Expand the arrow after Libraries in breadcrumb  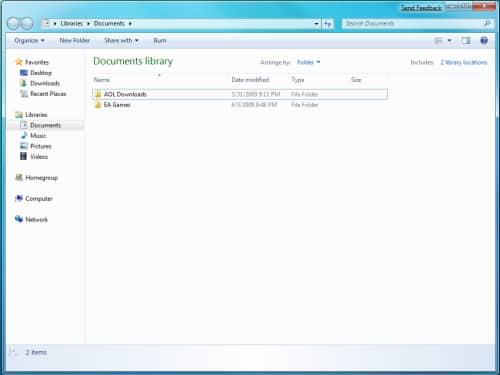[88, 24]
